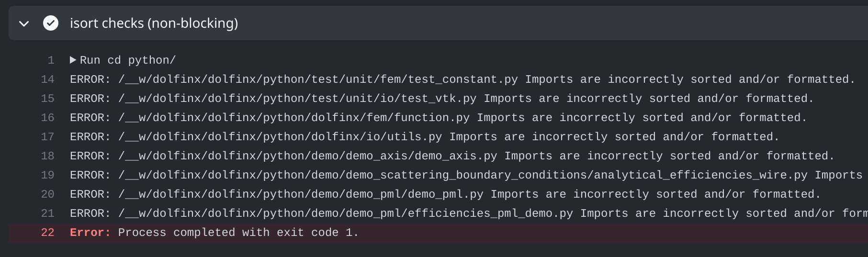Viewport: 868px width, 257px height.
Task: Select the test_vtk.py error log line
Action: tap(442, 99)
